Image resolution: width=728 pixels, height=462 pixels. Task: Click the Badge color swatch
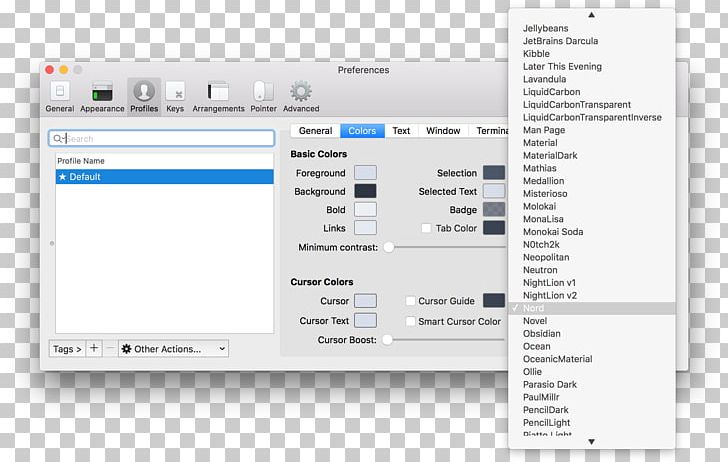click(x=494, y=209)
